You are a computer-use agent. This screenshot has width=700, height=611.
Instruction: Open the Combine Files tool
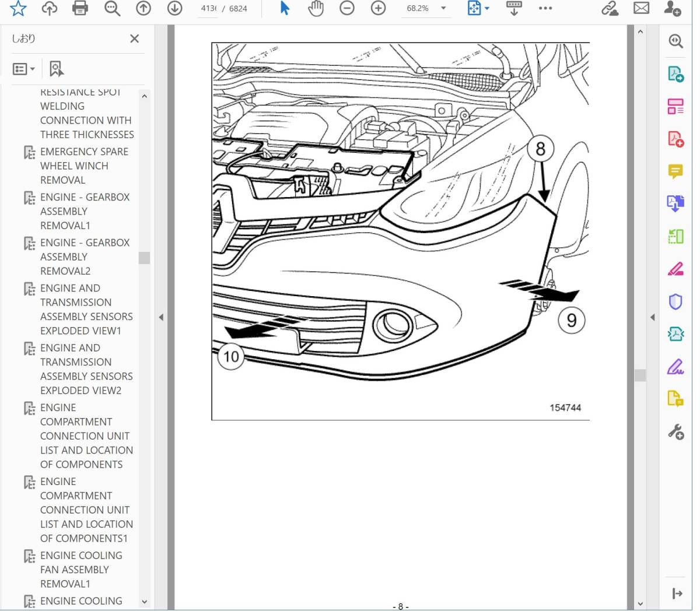675,203
